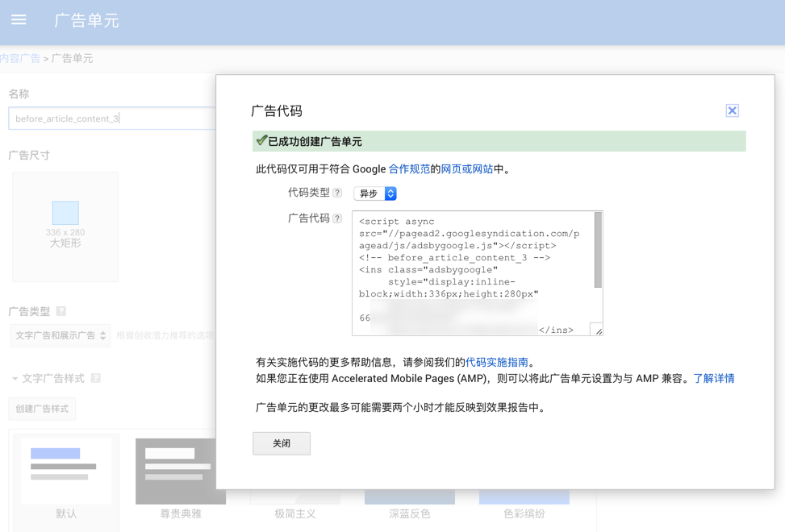This screenshot has width=785, height=532.
Task: Click the textarea resize handle corner
Action: [x=597, y=330]
